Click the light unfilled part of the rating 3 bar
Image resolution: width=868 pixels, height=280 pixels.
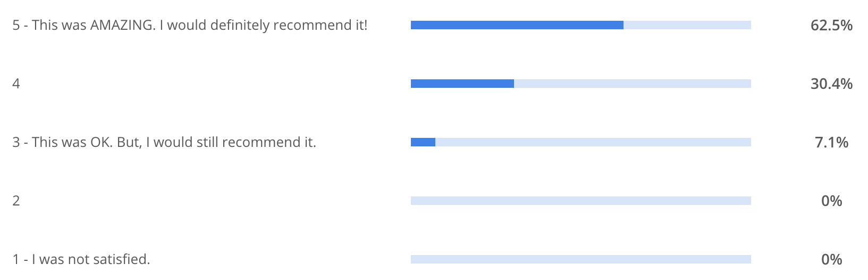click(x=593, y=142)
